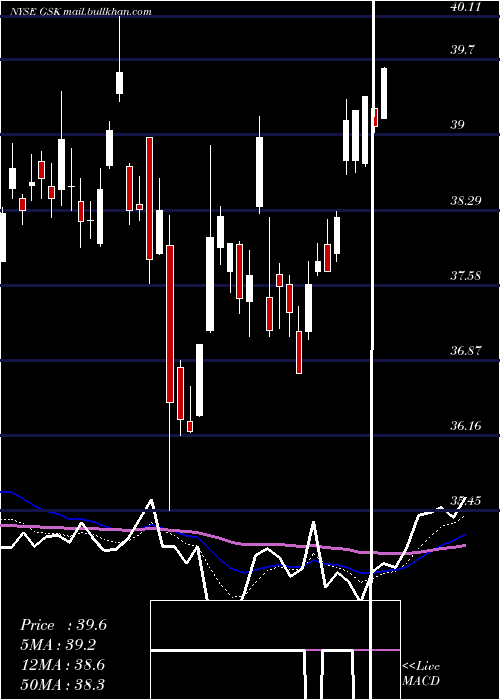500x700 pixels.
Task: Click the tall red candlestick dropping to 36.5
Action: click(x=170, y=324)
